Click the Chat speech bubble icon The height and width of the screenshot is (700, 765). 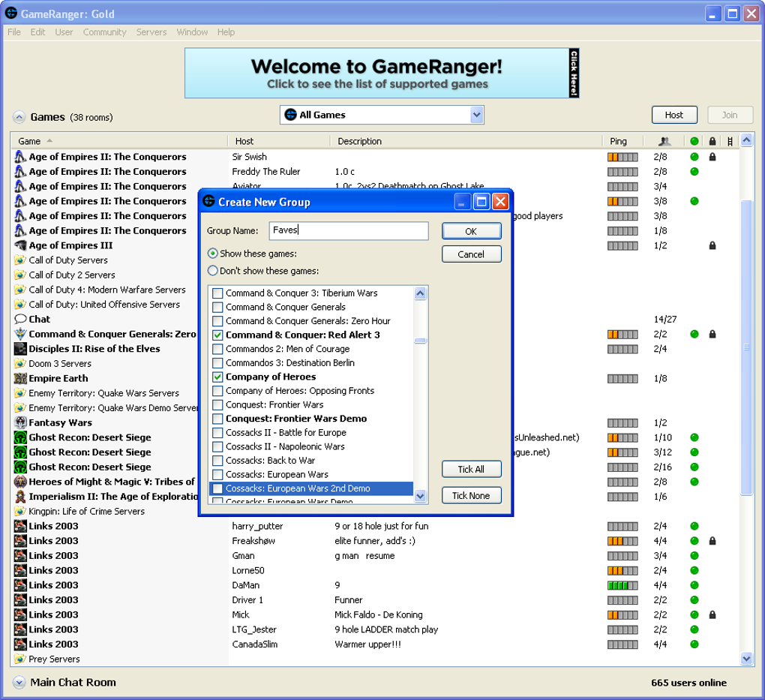pos(20,319)
